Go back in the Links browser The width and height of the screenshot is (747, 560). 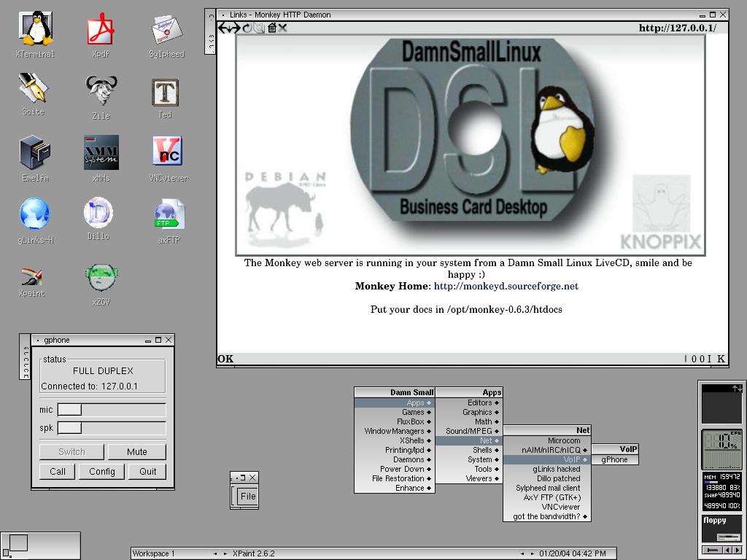click(223, 28)
